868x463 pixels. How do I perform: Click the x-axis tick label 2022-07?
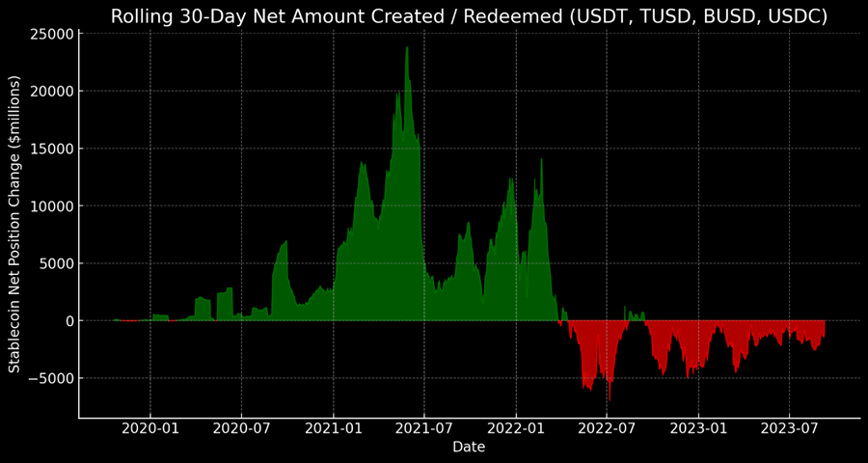pyautogui.click(x=607, y=427)
